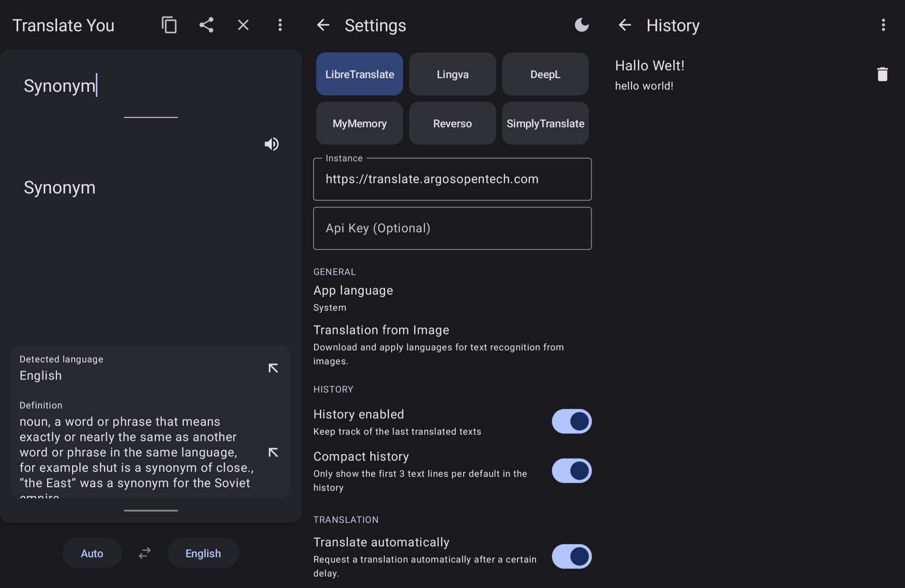Screen dimensions: 905x588
Task: Play the translation with the speaker icon
Action: pos(272,144)
